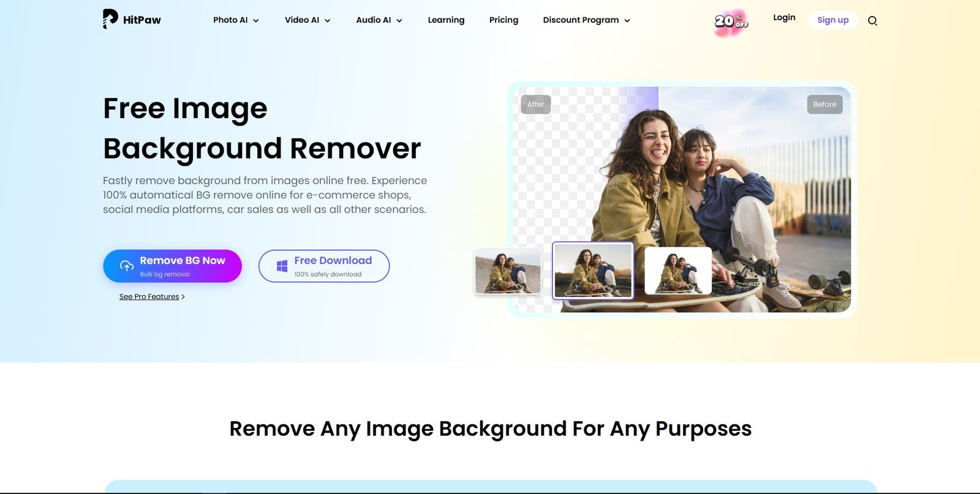
Task: Click the Login link
Action: pos(784,18)
